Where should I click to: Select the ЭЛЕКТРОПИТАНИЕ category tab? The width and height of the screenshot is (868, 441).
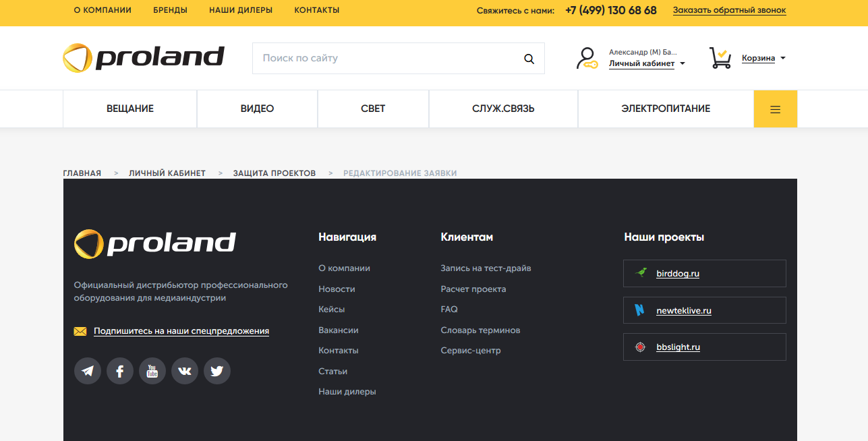pos(665,109)
